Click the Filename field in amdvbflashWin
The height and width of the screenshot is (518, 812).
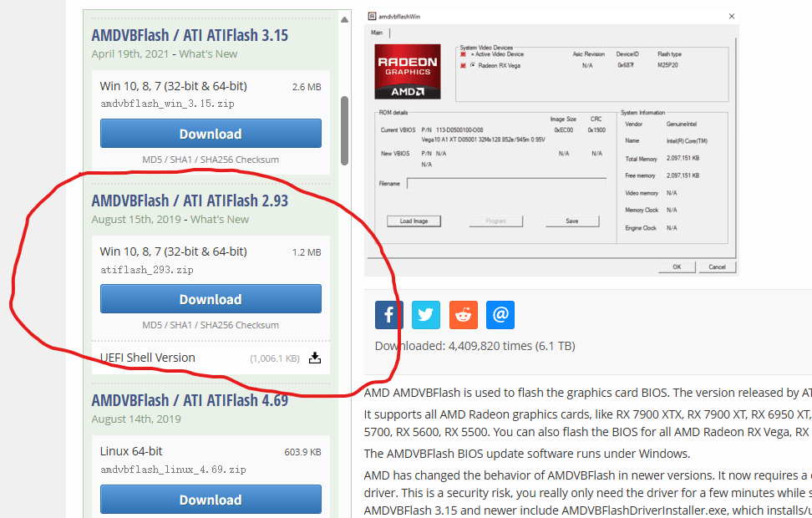506,183
